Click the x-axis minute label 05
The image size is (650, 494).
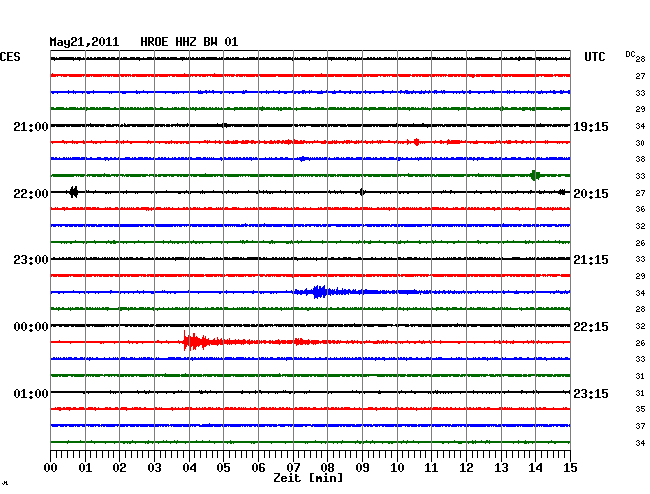pos(223,468)
